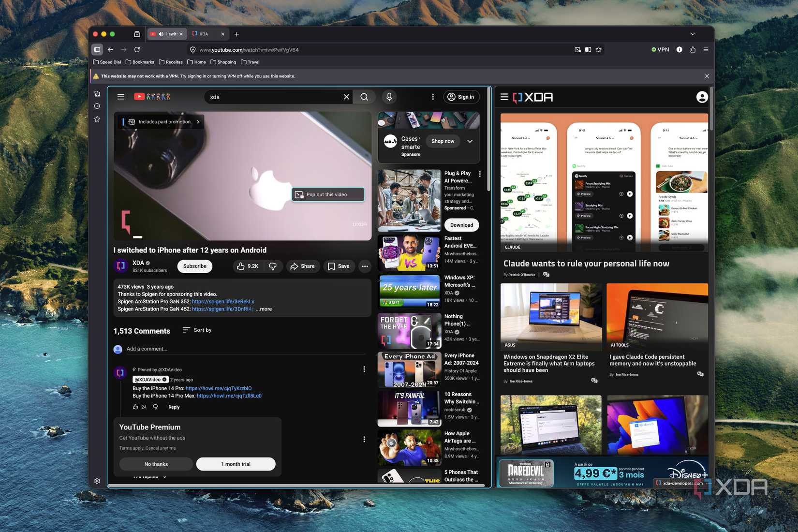The width and height of the screenshot is (798, 532).
Task: Read 'Claude wants to rule your personal life now'
Action: pos(586,264)
